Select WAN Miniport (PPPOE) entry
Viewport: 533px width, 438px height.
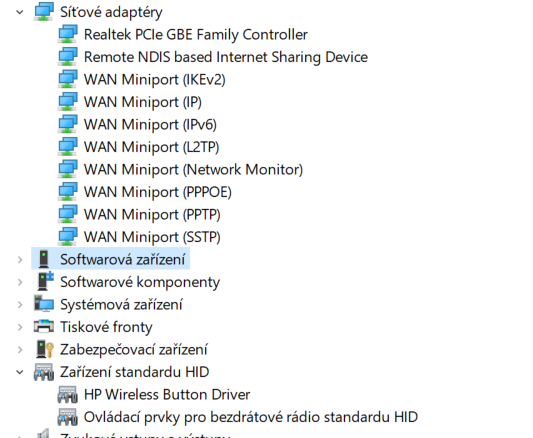(x=158, y=192)
